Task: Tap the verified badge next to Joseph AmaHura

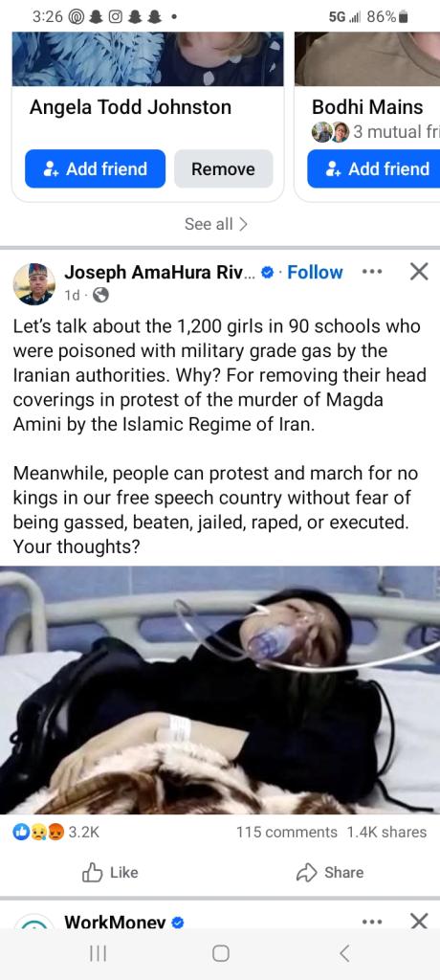Action: (267, 273)
